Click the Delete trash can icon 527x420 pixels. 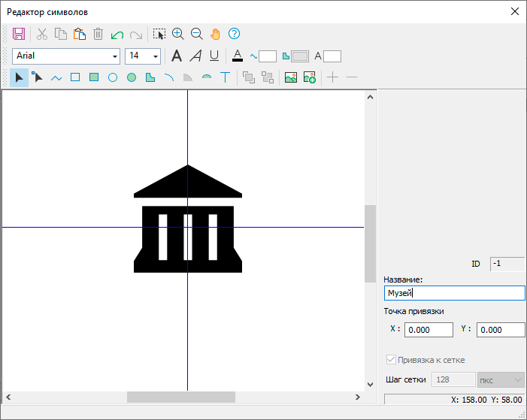click(98, 34)
